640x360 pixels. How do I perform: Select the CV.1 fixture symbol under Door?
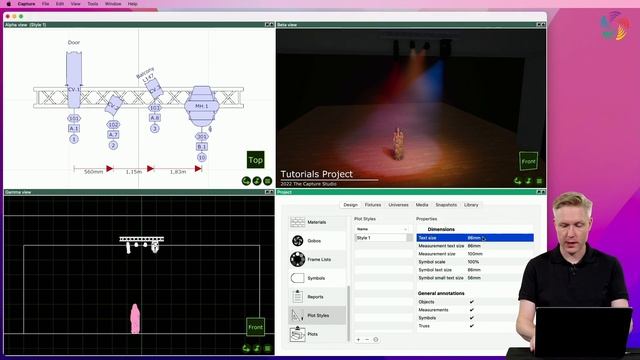pyautogui.click(x=74, y=80)
